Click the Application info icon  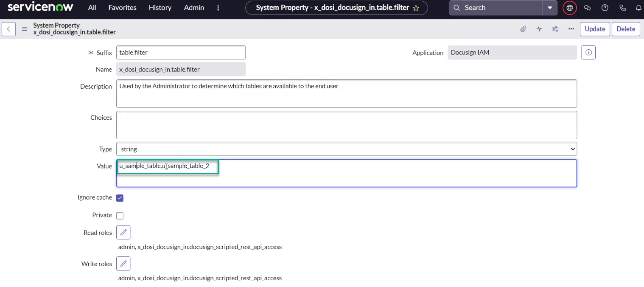pos(588,53)
